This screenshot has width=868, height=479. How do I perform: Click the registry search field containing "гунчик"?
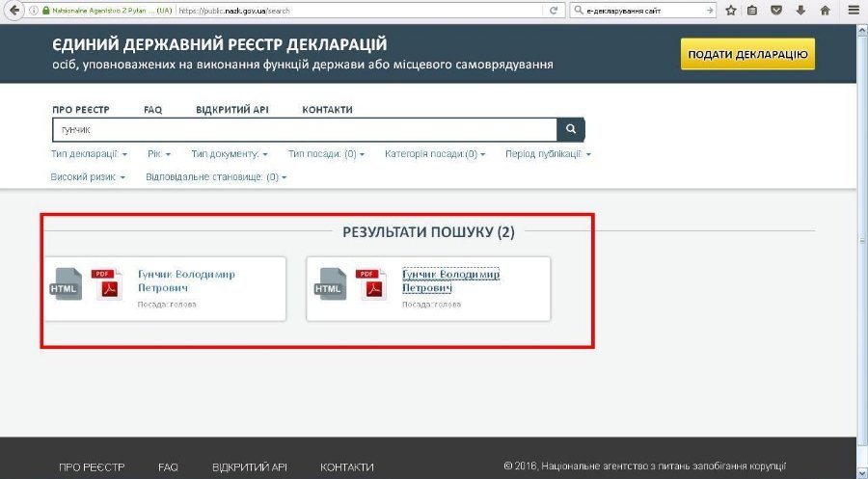tap(304, 128)
